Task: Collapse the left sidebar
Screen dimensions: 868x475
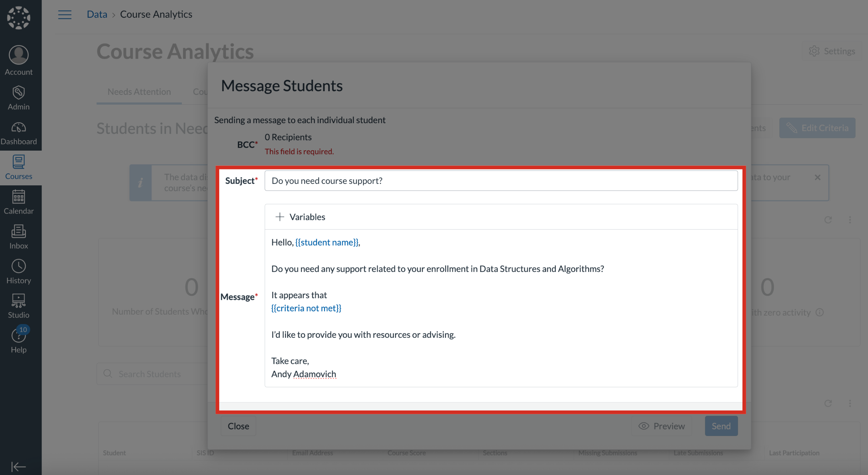Action: click(x=18, y=467)
